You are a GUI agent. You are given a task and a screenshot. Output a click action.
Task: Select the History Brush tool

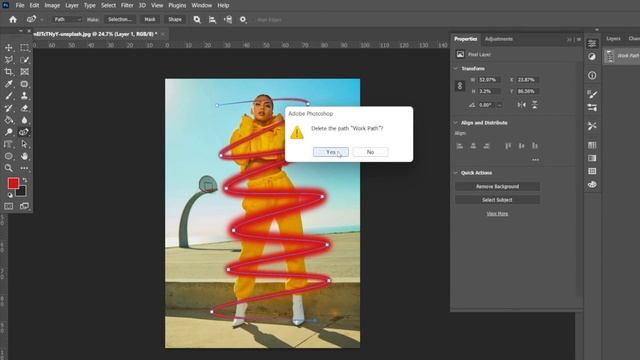pyautogui.click(x=9, y=108)
